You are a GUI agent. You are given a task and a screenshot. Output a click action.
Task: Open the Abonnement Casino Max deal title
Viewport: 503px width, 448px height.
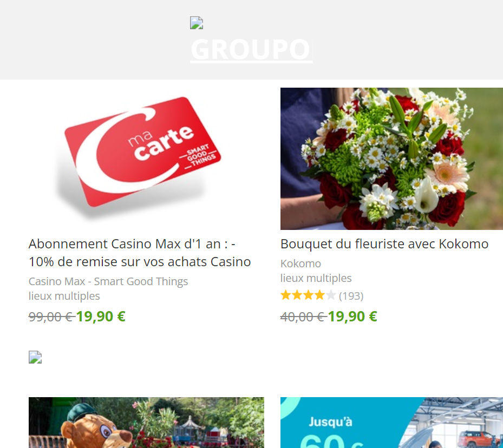[x=140, y=253]
